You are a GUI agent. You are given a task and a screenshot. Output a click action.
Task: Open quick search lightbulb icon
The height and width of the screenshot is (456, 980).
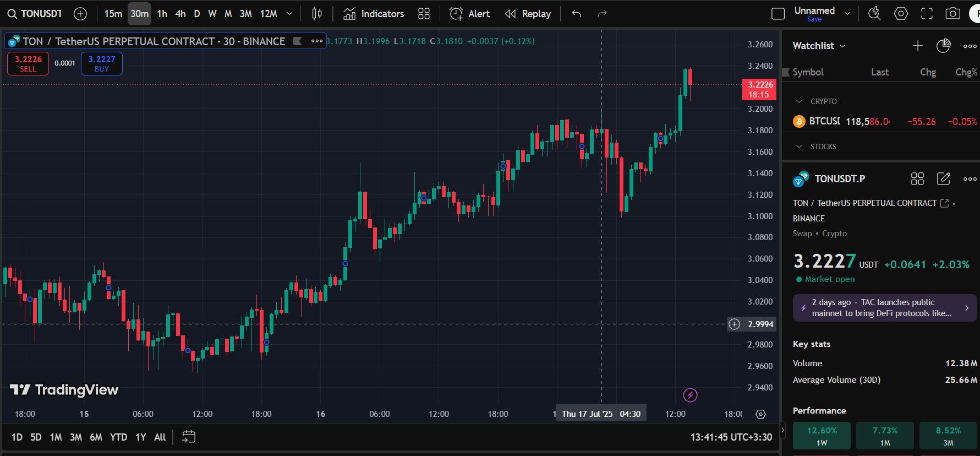(x=874, y=14)
